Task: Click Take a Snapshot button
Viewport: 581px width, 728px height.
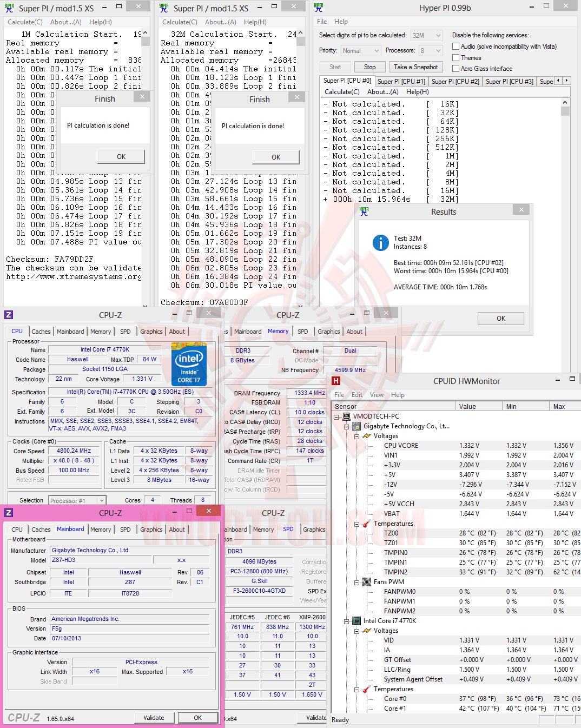Action: [416, 67]
